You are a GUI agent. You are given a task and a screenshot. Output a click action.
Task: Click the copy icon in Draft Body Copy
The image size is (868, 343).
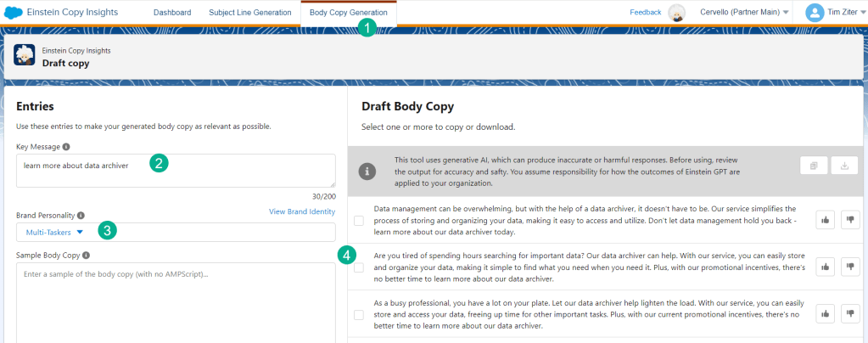click(814, 166)
